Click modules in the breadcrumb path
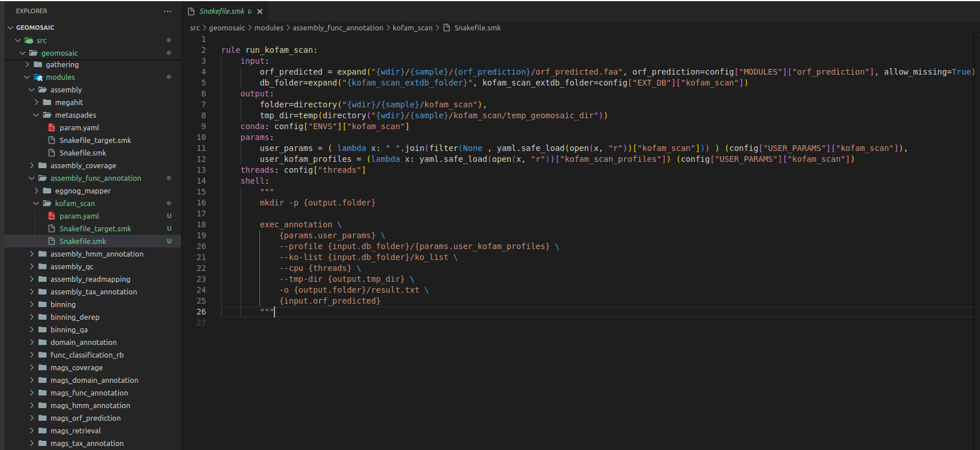The width and height of the screenshot is (980, 450). coord(269,28)
